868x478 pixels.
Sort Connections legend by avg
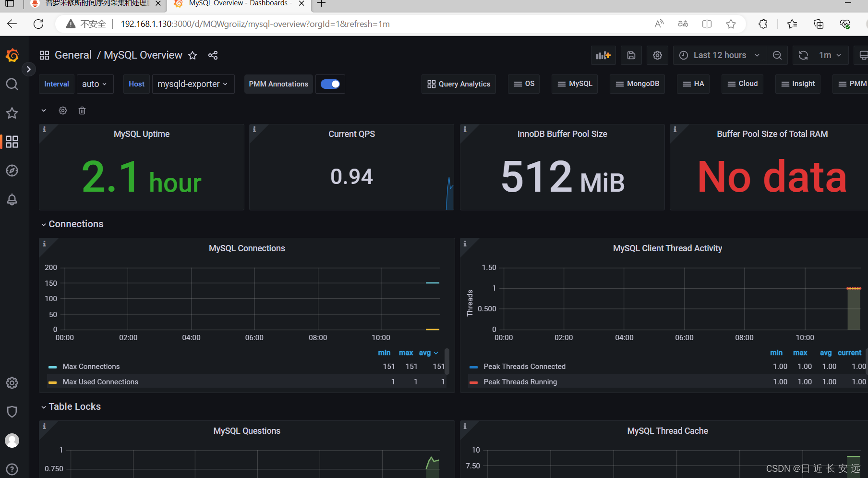coord(425,353)
